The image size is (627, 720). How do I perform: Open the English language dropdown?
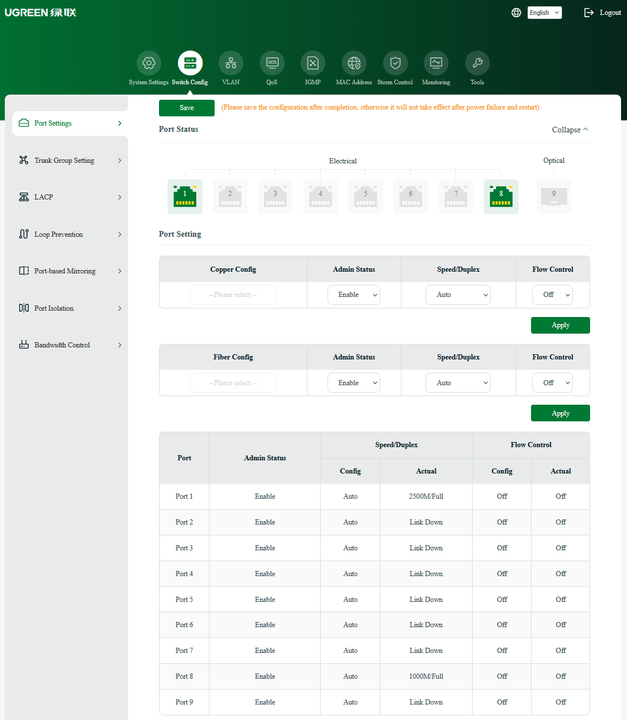tap(544, 12)
